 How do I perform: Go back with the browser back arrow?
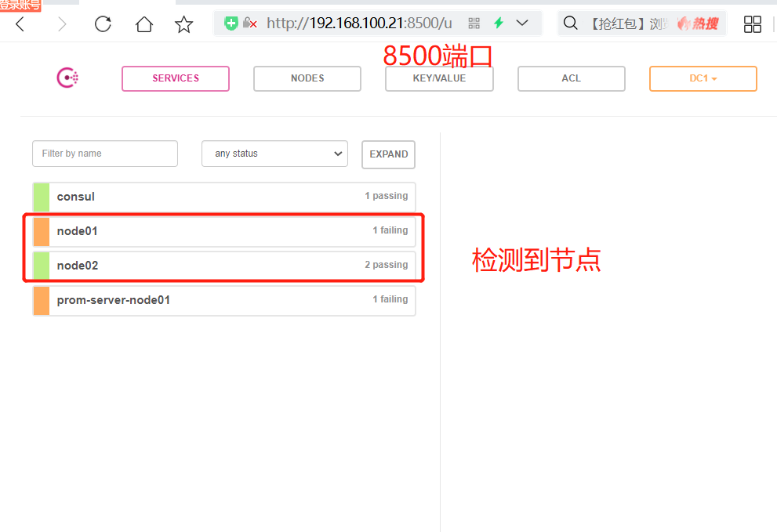[x=20, y=24]
